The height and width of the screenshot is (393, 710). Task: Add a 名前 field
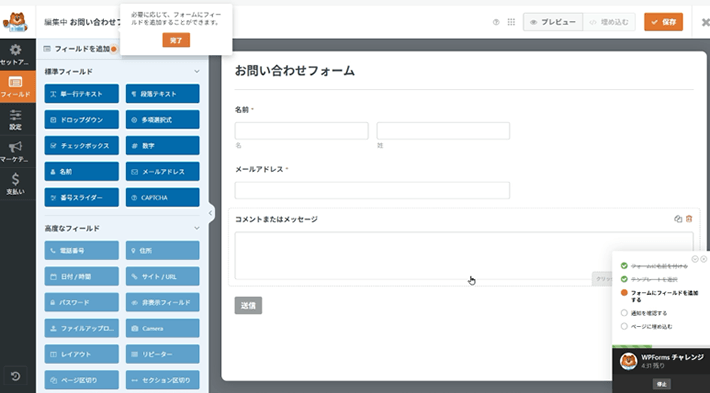82,171
